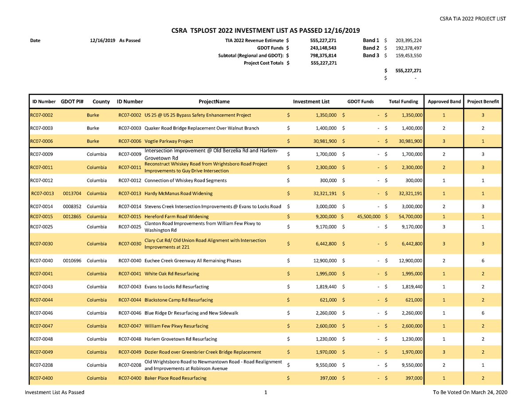Click the 'Vogtle Parkway Project' row name
This screenshot has width=532, height=411.
pos(169,141)
